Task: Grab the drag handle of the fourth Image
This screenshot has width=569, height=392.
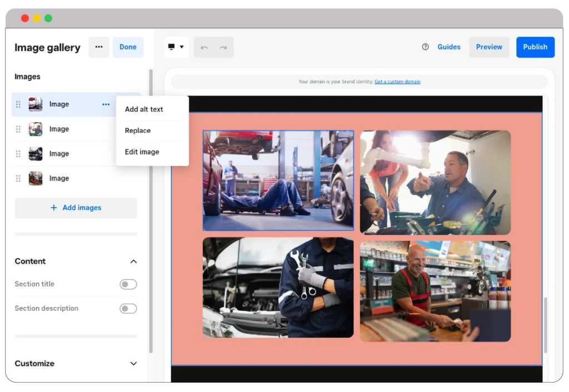Action: [x=18, y=178]
